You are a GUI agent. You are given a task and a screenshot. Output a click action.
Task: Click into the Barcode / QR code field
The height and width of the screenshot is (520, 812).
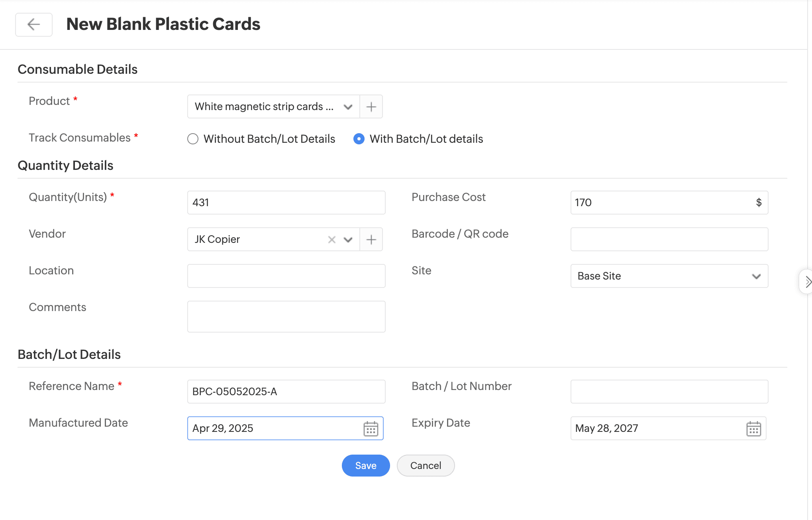(669, 239)
